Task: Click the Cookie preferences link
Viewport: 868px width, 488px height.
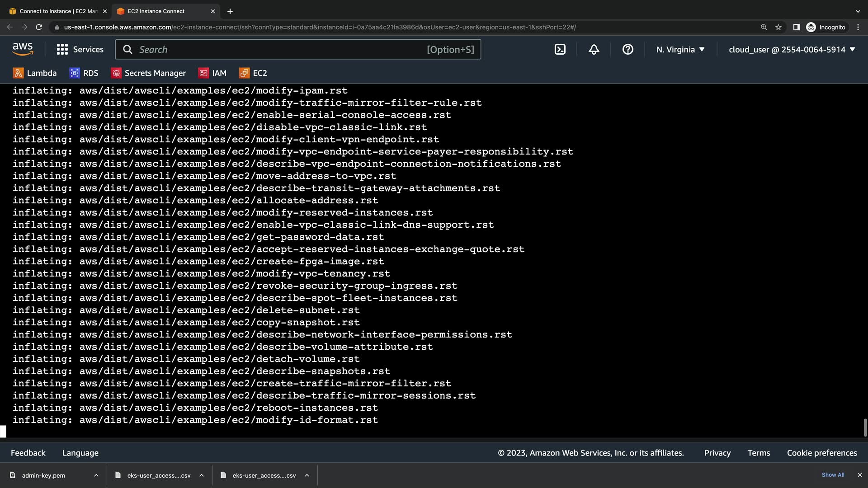Action: (x=821, y=453)
